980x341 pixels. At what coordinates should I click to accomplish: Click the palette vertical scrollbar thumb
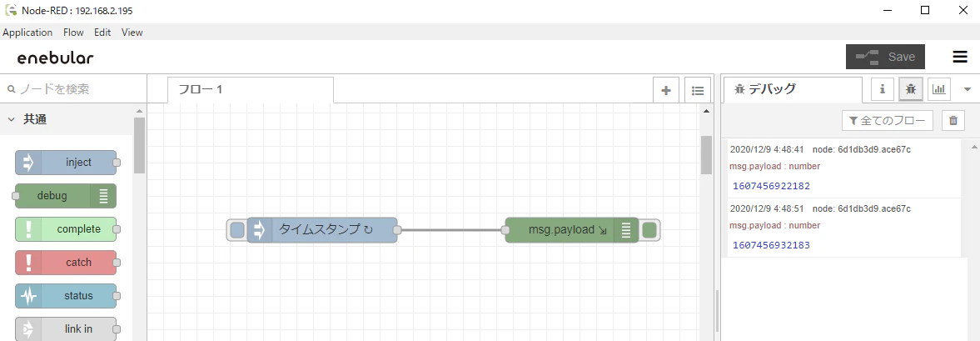click(x=139, y=145)
